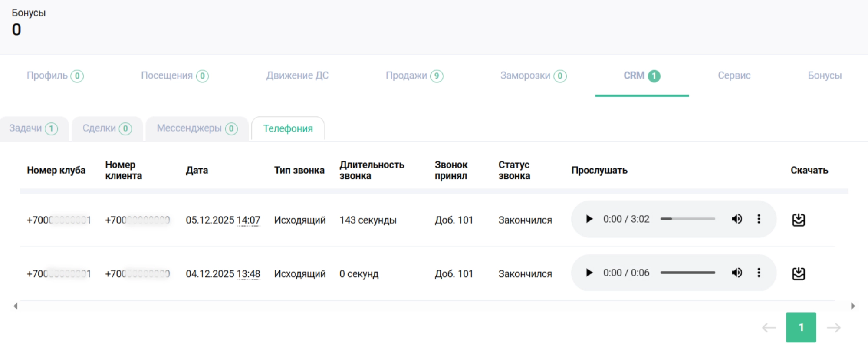Download the 05.12.2025 14:07 call recording
Viewport: 868px width, 362px height.
[x=799, y=220]
